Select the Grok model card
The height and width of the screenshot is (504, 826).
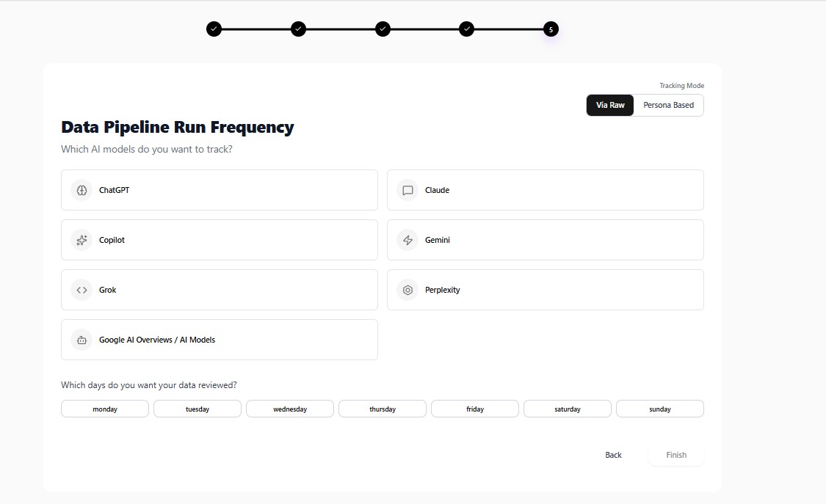pos(219,290)
